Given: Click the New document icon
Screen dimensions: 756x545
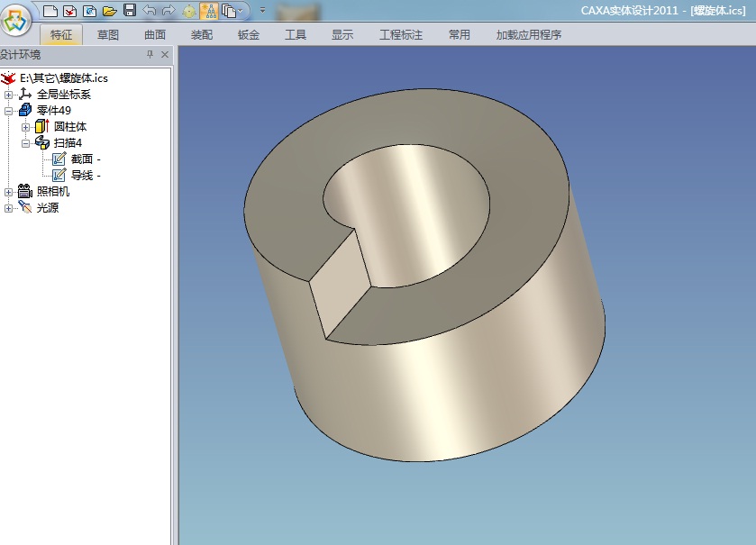Looking at the screenshot, I should click(50, 11).
